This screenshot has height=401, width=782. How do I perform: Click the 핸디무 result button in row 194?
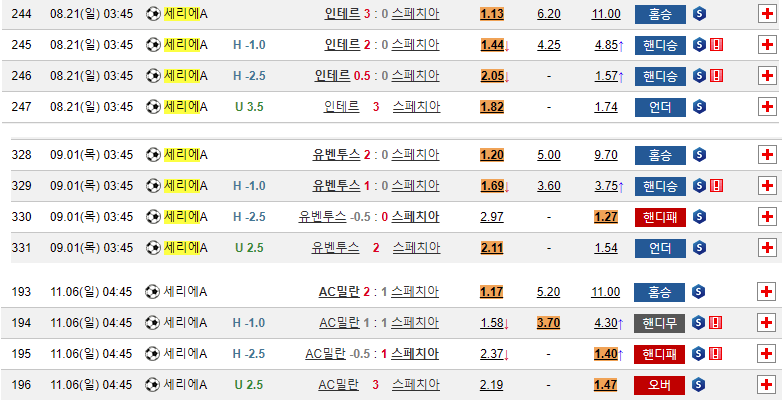click(x=659, y=323)
